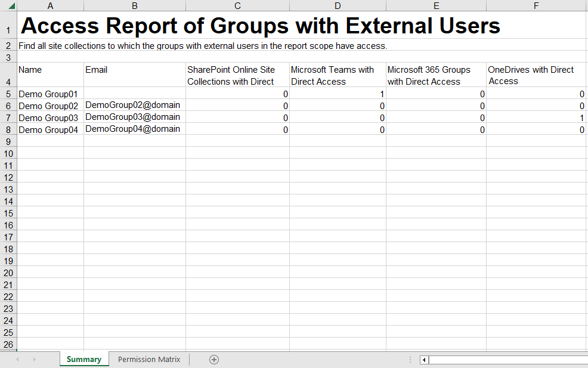Viewport: 588px width, 368px height.
Task: Select the Microsoft Teams with Direct Access header
Action: 337,75
